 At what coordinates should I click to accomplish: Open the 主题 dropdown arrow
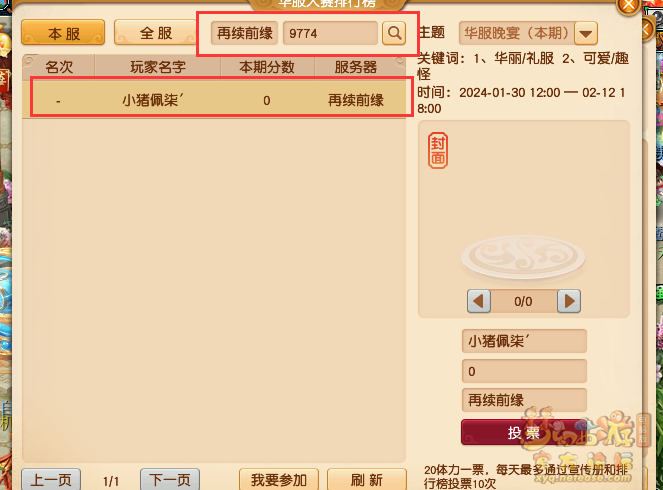pos(586,33)
